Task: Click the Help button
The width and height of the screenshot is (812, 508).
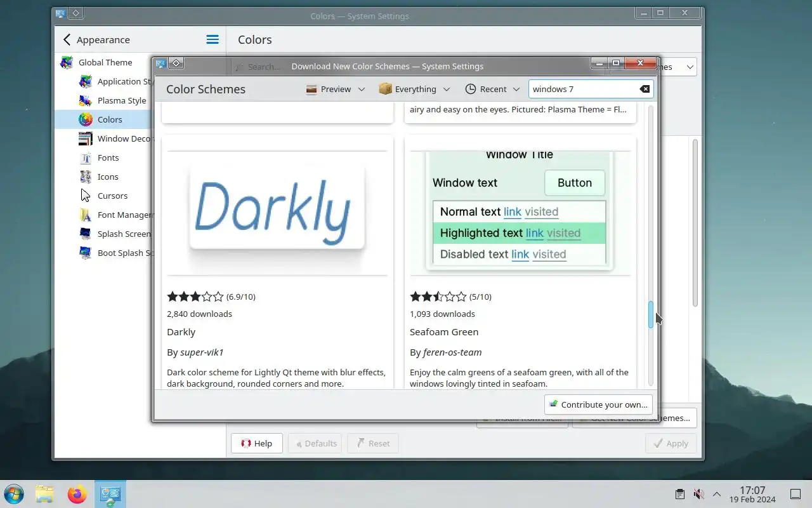Action: pos(256,443)
